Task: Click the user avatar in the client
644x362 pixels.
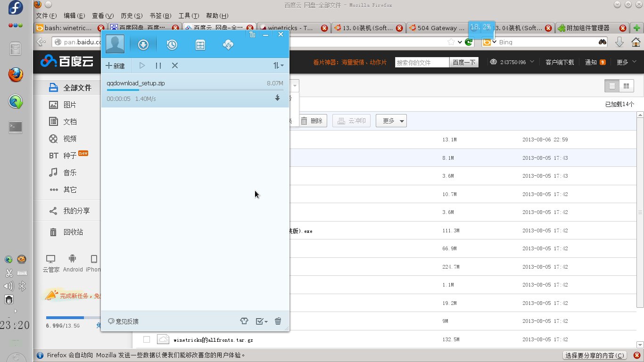Action: click(x=116, y=44)
